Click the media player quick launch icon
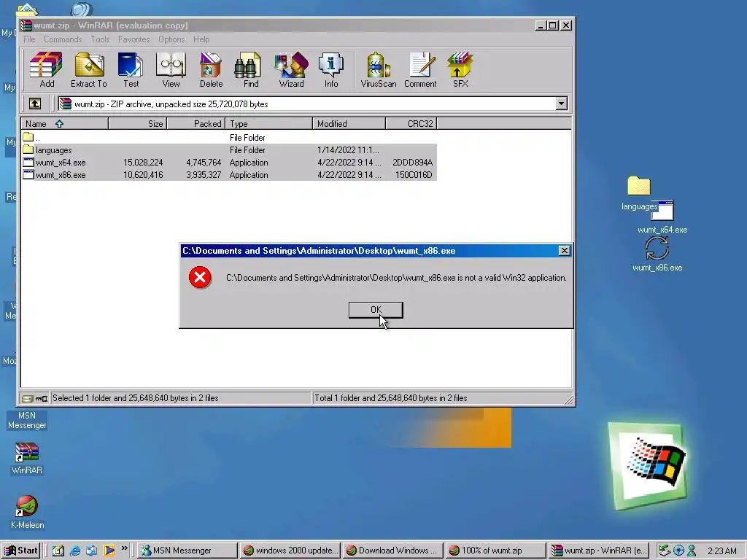747x560 pixels. [109, 551]
